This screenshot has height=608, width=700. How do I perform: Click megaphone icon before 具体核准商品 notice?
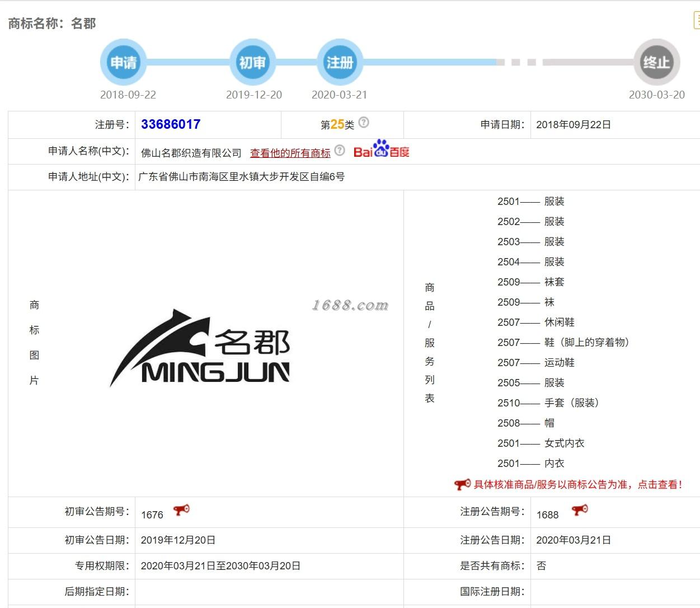[462, 484]
